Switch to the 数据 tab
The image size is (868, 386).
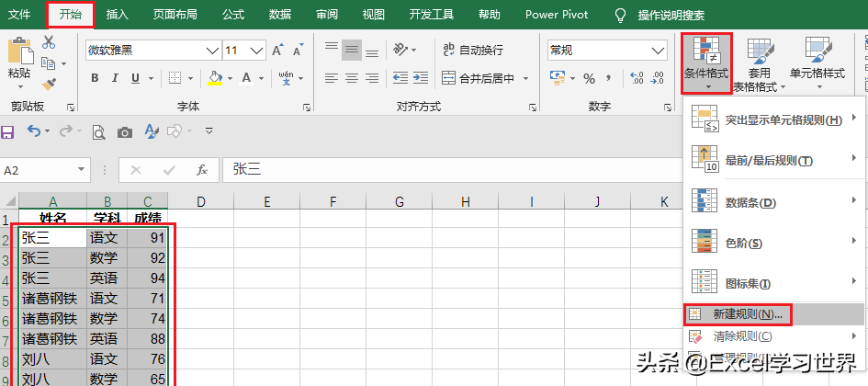pyautogui.click(x=280, y=15)
